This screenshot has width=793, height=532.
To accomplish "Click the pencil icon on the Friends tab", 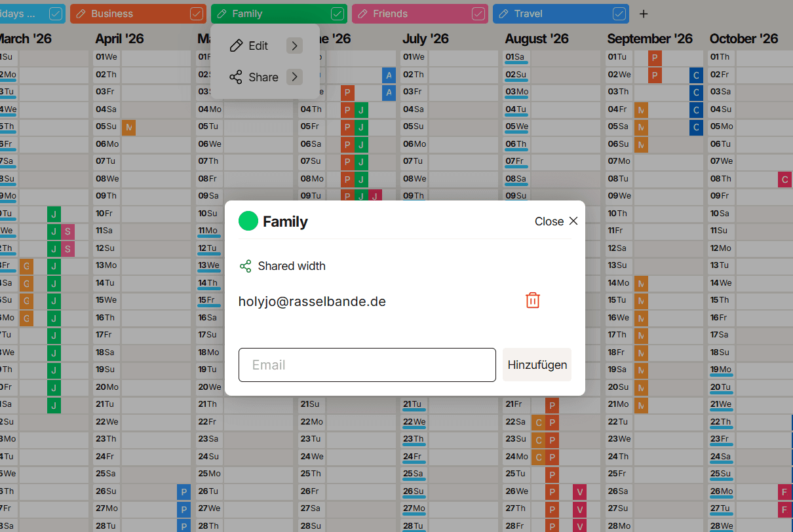I will 363,14.
